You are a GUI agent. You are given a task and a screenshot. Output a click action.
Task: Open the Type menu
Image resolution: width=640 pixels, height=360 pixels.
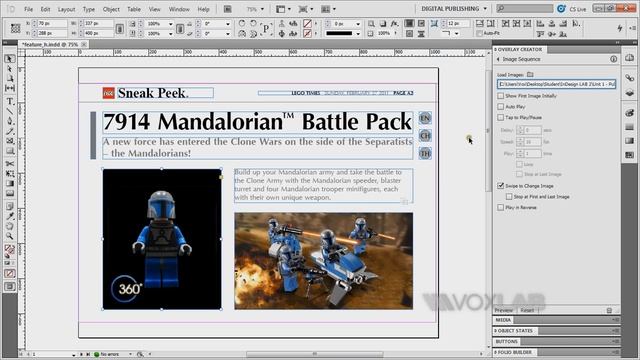pos(89,9)
